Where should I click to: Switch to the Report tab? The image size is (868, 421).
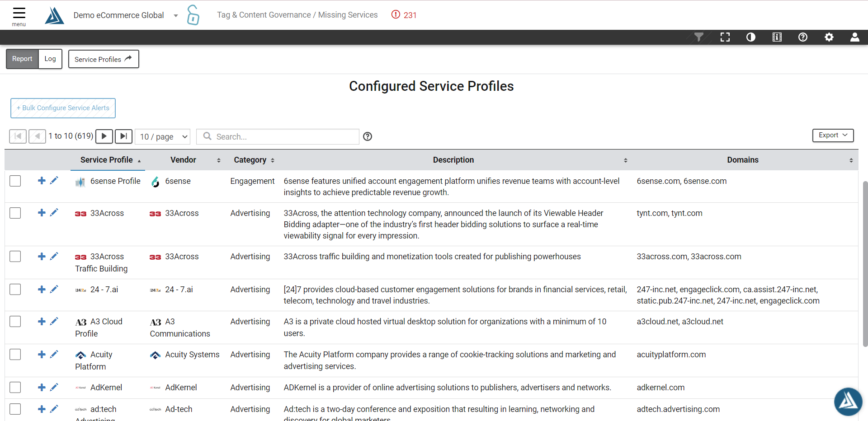point(22,59)
